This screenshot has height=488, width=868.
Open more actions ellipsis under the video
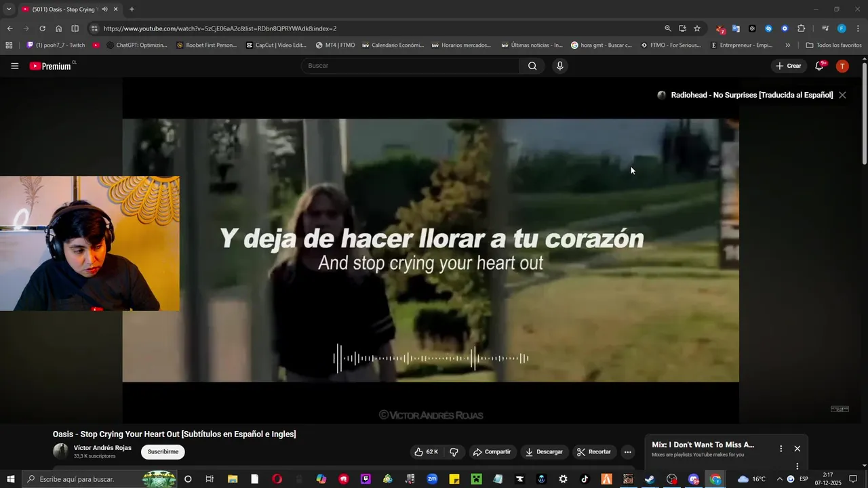(627, 452)
